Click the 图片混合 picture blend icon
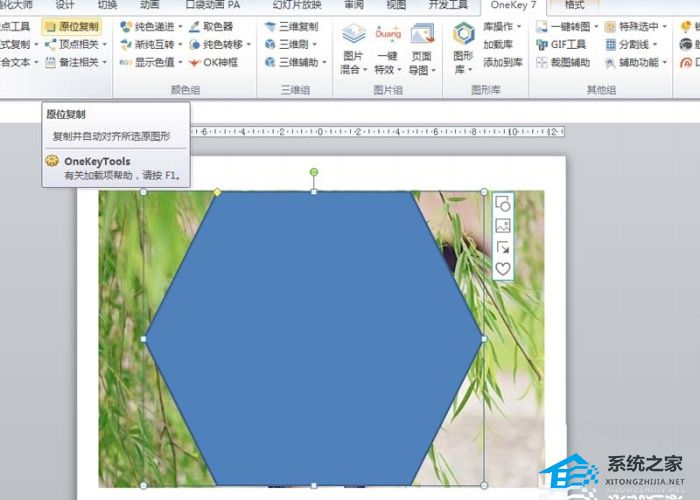 click(x=354, y=34)
